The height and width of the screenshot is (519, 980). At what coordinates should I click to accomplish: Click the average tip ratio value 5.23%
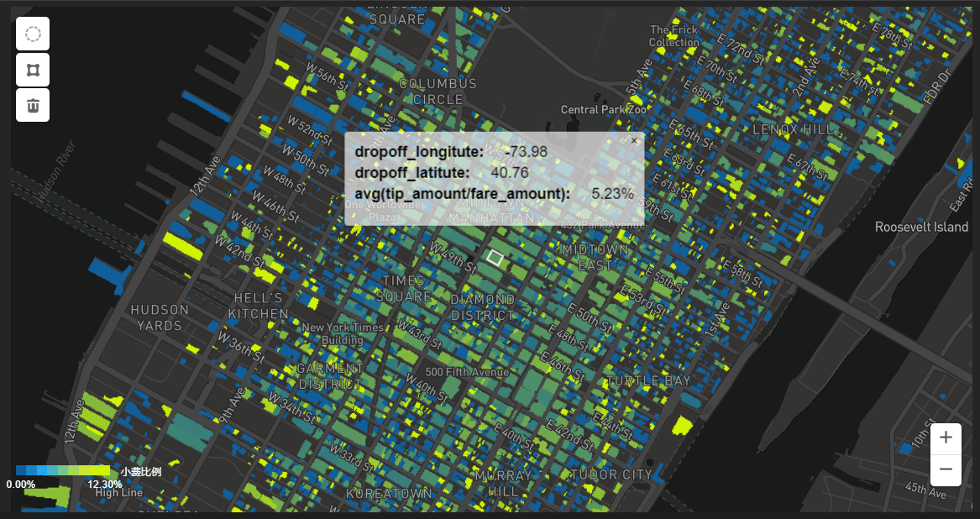pos(612,194)
